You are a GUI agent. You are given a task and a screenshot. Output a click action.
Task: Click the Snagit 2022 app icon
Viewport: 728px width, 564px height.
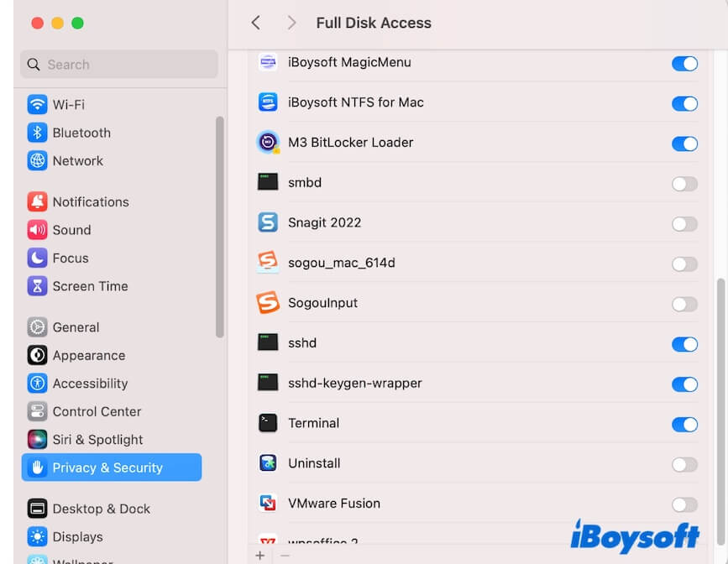coord(268,222)
